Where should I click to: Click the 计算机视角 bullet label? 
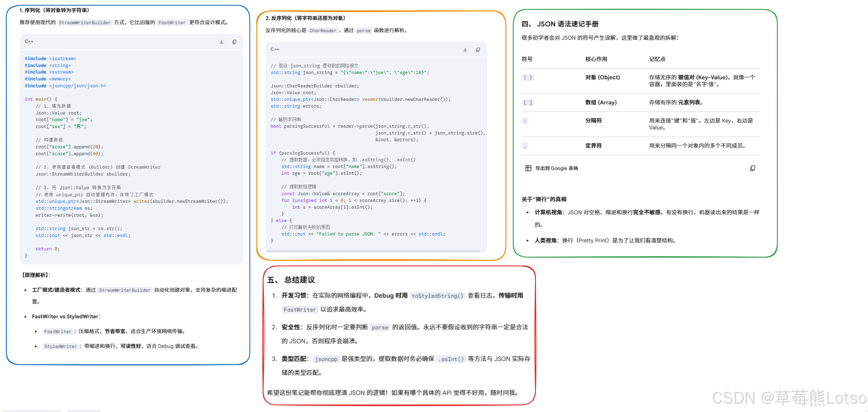click(x=548, y=212)
